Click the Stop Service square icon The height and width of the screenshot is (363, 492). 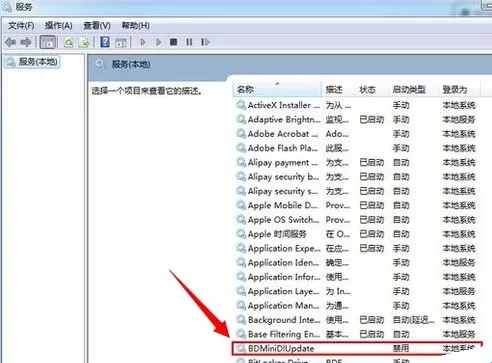pyautogui.click(x=173, y=42)
